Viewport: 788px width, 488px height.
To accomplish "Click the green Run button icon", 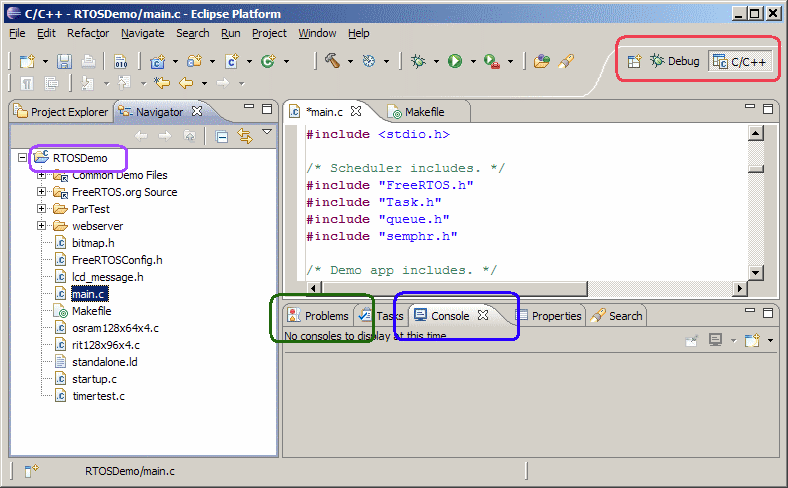I will [455, 61].
